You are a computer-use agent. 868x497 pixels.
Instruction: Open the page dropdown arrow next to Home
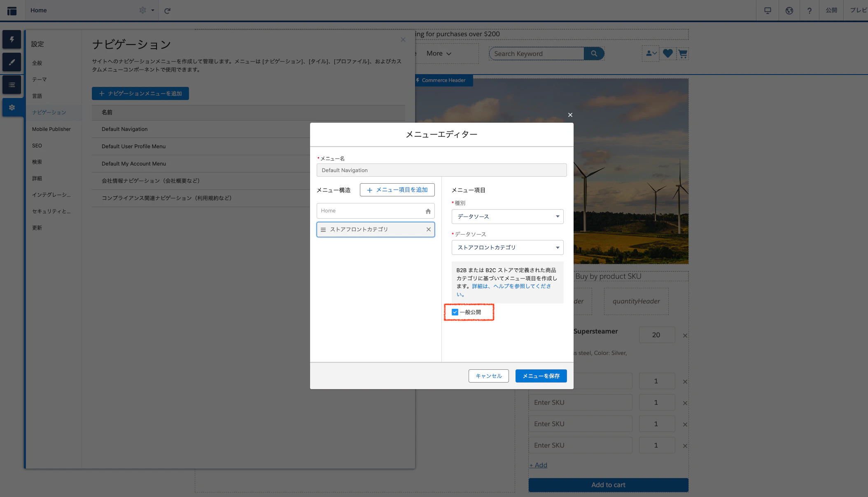(x=153, y=10)
